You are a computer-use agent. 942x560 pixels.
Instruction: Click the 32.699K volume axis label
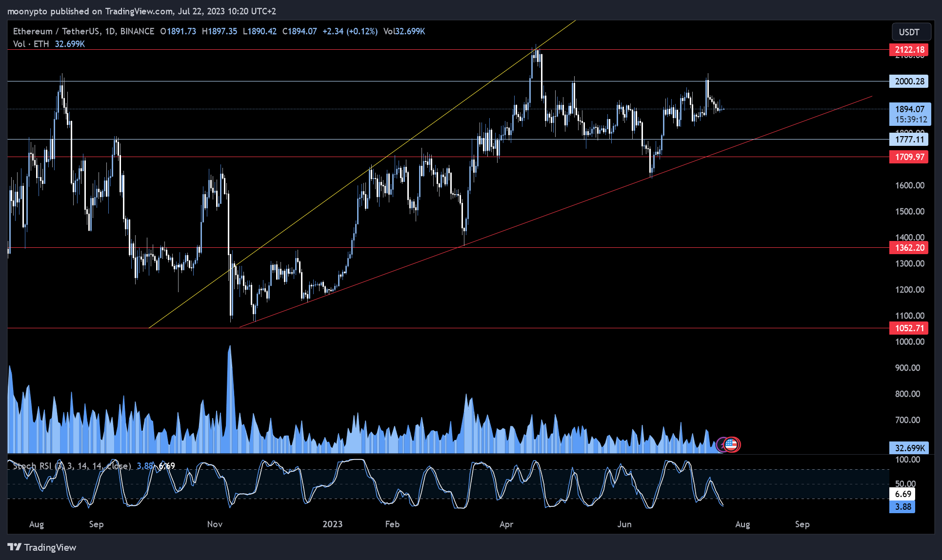[x=909, y=448]
